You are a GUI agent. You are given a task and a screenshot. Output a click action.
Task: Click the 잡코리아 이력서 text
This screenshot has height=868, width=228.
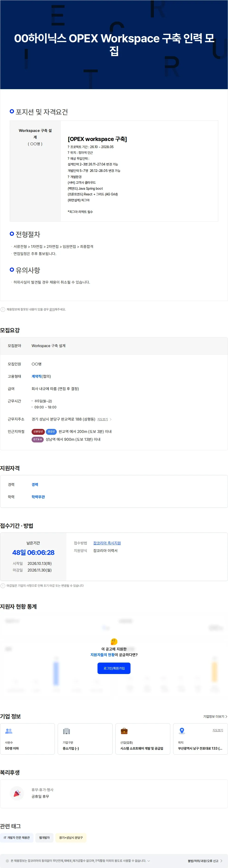(105, 551)
